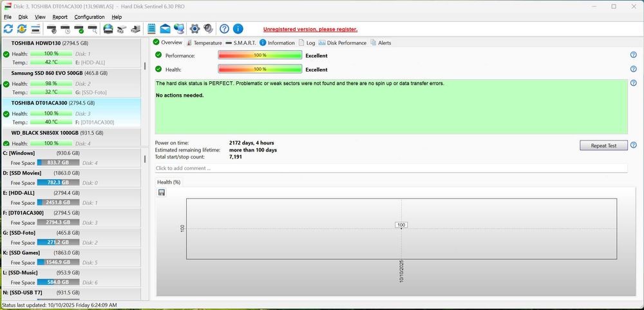Click the refresh icon with warning sign

click(x=22, y=29)
